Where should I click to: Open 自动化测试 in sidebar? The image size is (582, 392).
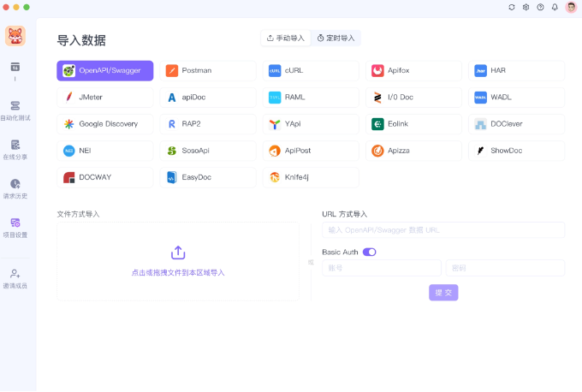(x=15, y=111)
